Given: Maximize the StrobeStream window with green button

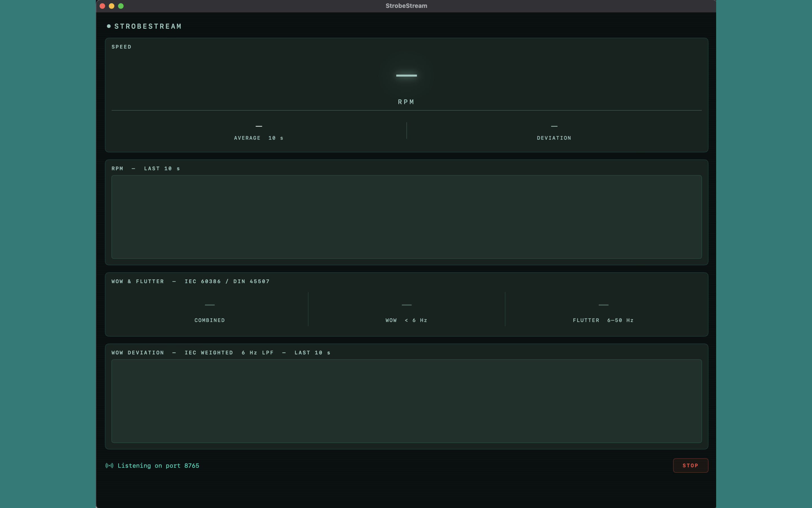Looking at the screenshot, I should pyautogui.click(x=121, y=6).
